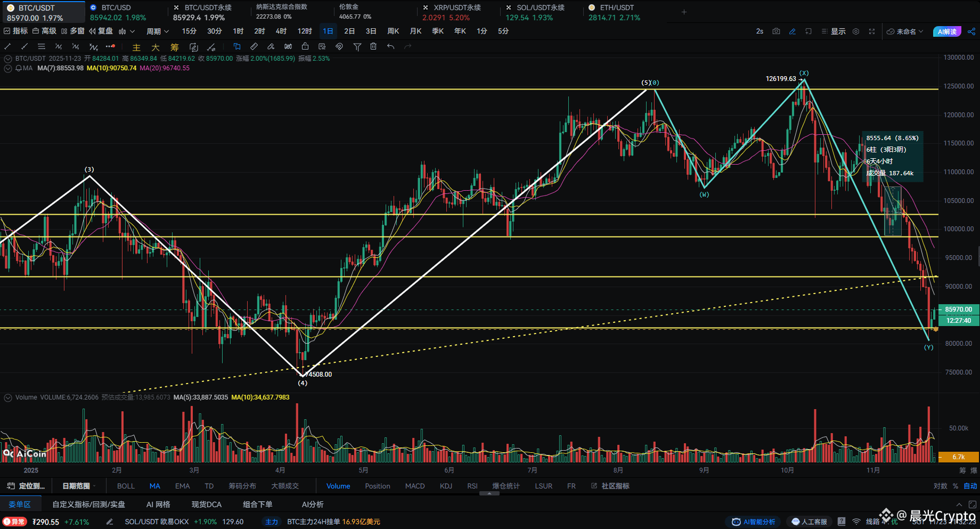Expand the 周期 timeframe dropdown
This screenshot has height=529, width=980.
point(158,31)
